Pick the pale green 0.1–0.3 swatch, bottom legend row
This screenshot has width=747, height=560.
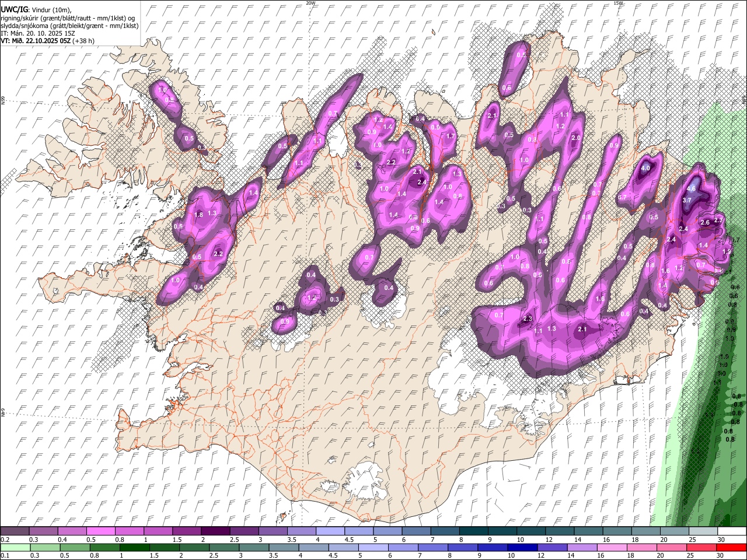[x=15, y=547]
